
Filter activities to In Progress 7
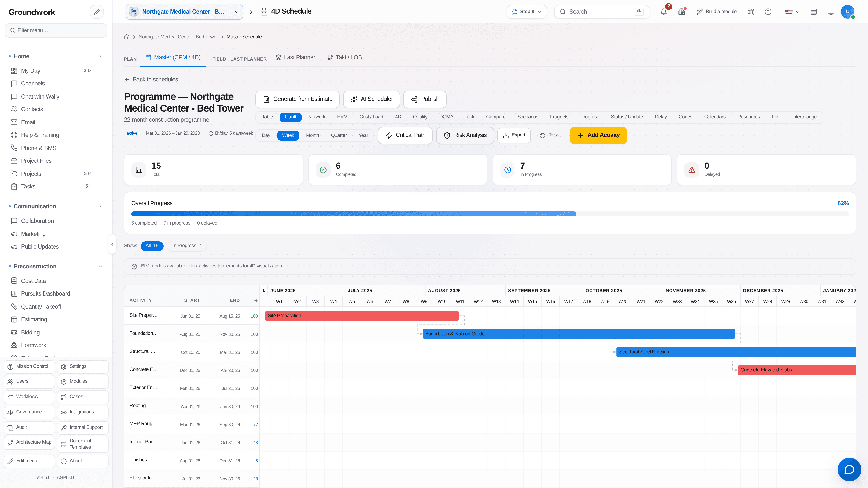(187, 246)
